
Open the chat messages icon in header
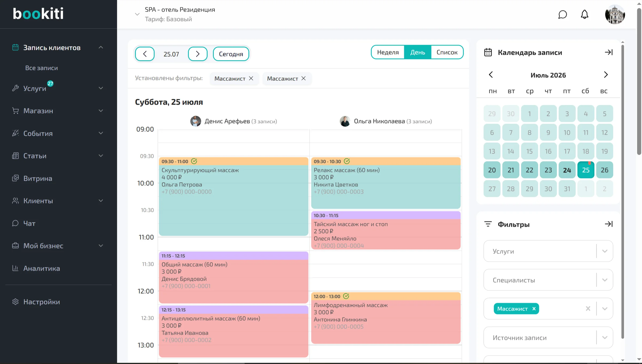point(563,14)
